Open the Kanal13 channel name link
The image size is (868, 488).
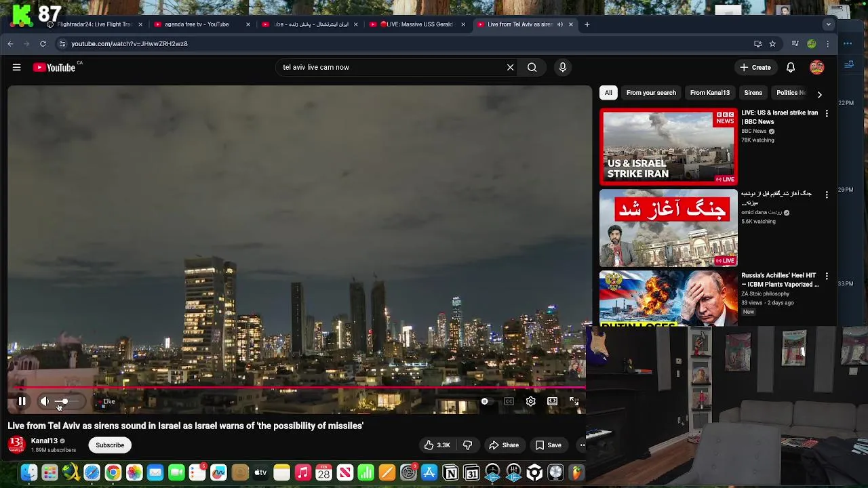click(x=44, y=441)
